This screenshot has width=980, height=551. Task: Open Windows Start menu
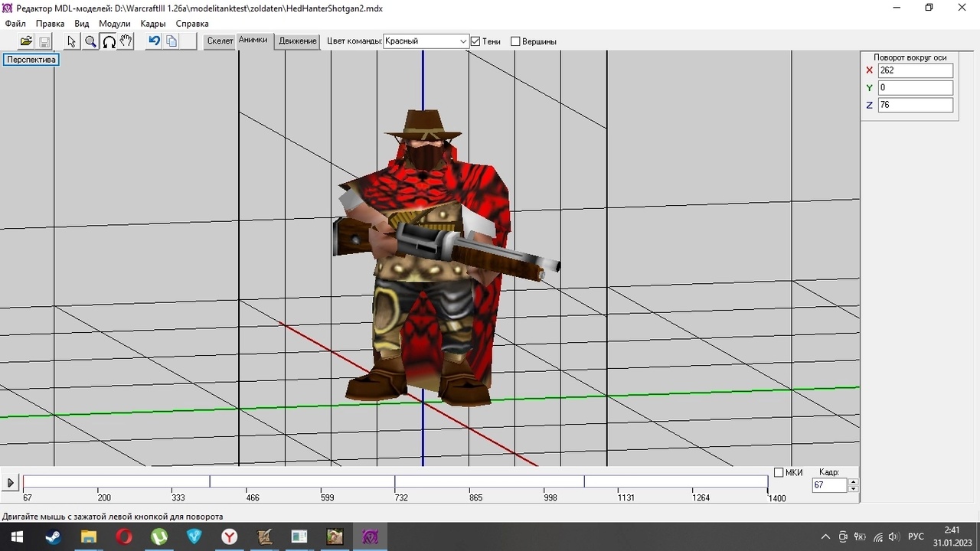tap(17, 536)
